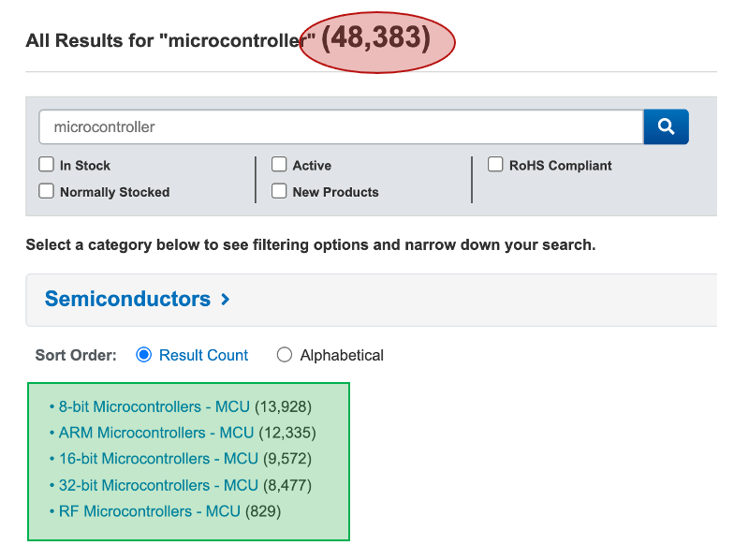The width and height of the screenshot is (734, 560).
Task: Open the Semiconductors category link
Action: [127, 300]
